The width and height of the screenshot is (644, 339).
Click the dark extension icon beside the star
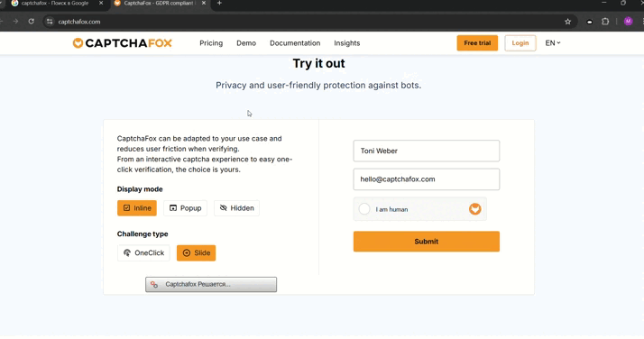pos(589,22)
